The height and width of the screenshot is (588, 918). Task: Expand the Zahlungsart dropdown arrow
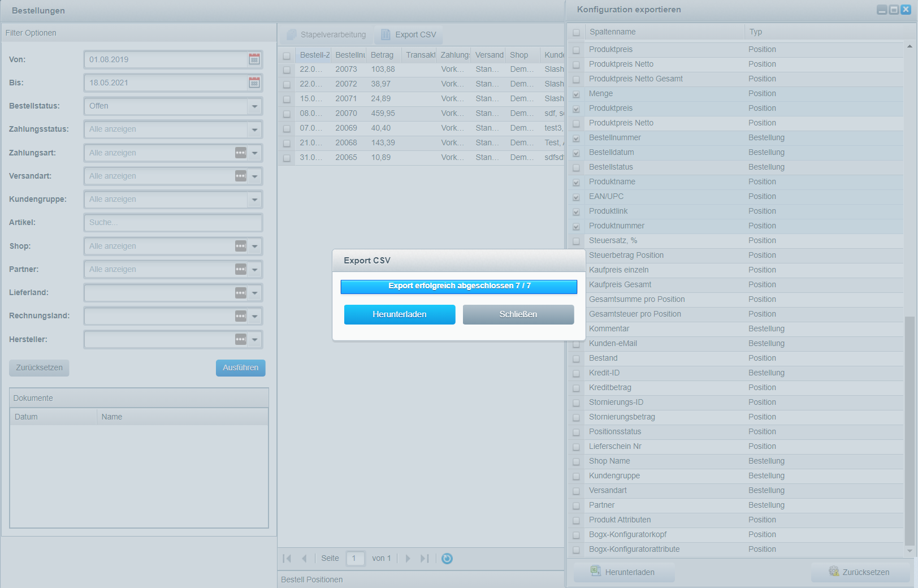(x=254, y=153)
